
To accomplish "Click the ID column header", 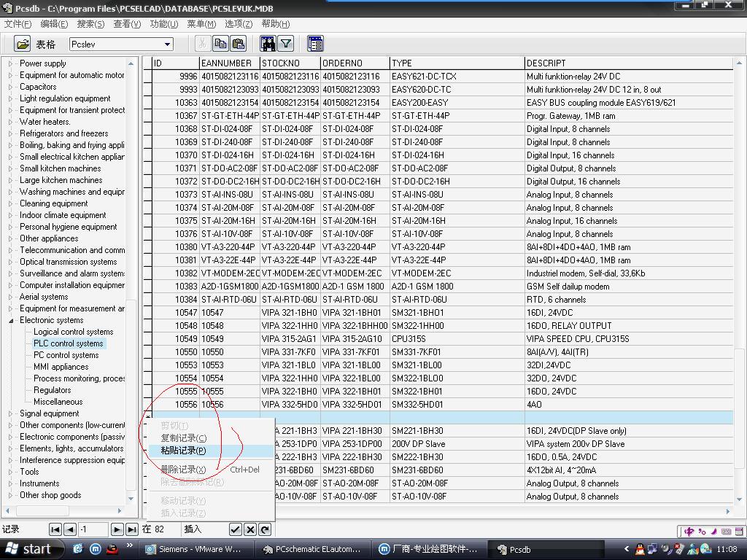I will click(x=176, y=63).
